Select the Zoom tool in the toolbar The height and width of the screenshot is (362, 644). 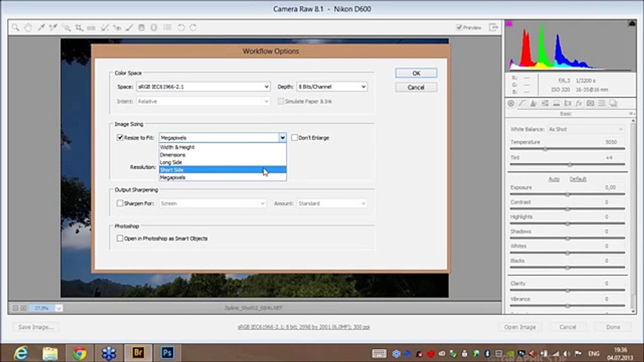[x=16, y=28]
